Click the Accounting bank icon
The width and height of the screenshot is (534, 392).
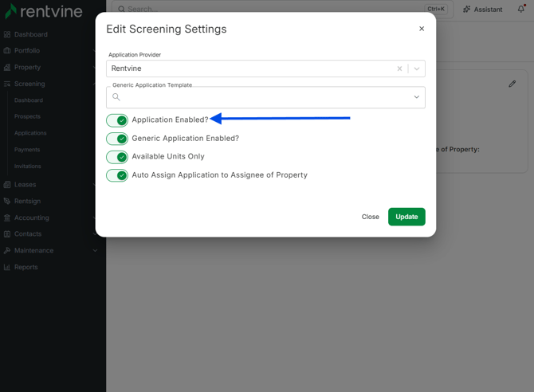[7, 218]
